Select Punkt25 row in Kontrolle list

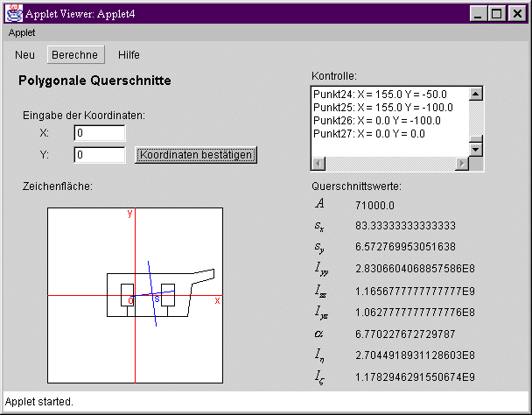click(383, 108)
